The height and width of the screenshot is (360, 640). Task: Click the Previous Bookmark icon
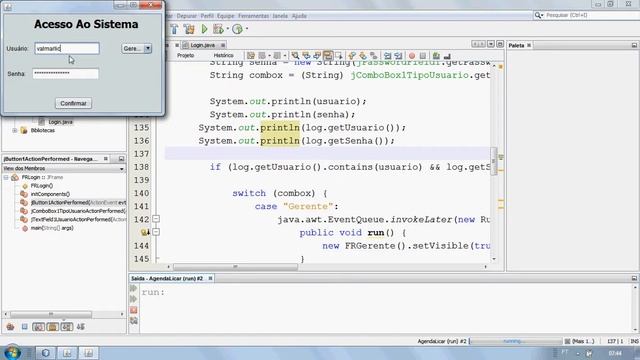(352, 56)
